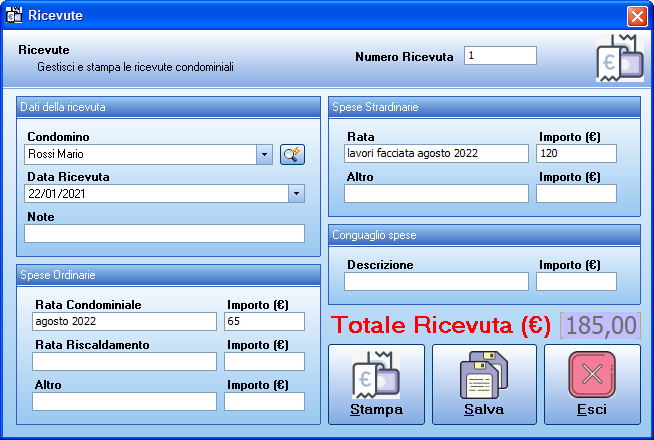
Task: Click the Gestisci e stampa le ricevute condominiali text
Action: (136, 67)
